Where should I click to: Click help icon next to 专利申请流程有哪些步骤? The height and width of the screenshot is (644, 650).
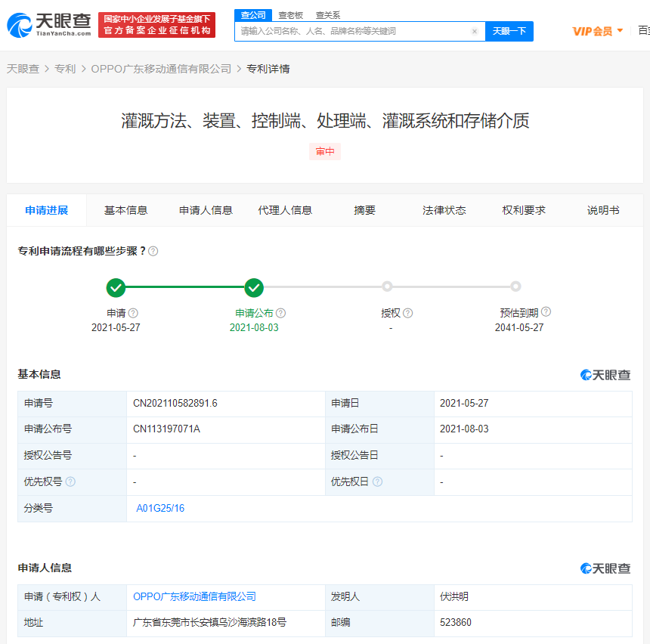pos(153,251)
